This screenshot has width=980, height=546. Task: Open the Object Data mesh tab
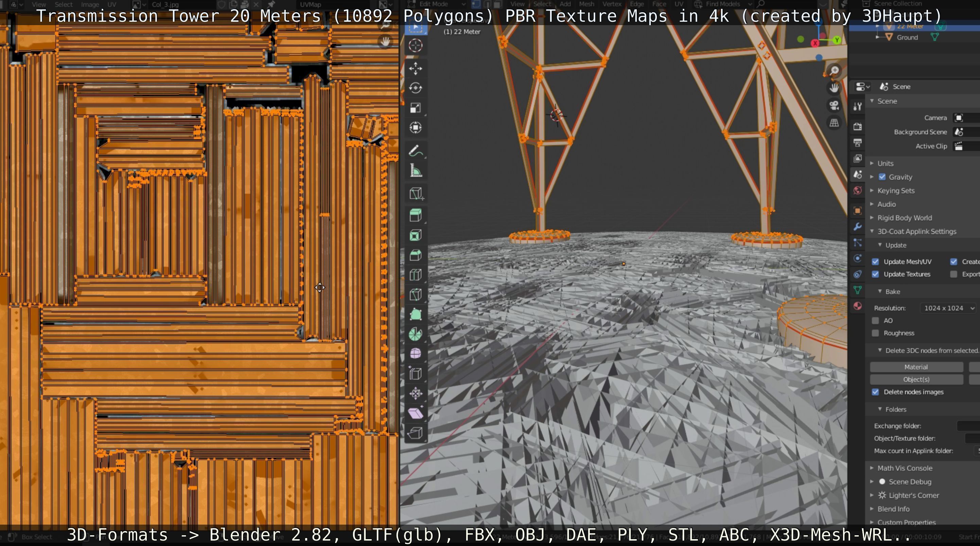point(858,290)
